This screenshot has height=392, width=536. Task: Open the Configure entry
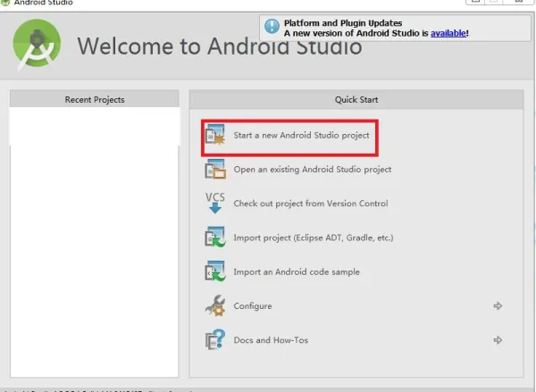point(253,306)
